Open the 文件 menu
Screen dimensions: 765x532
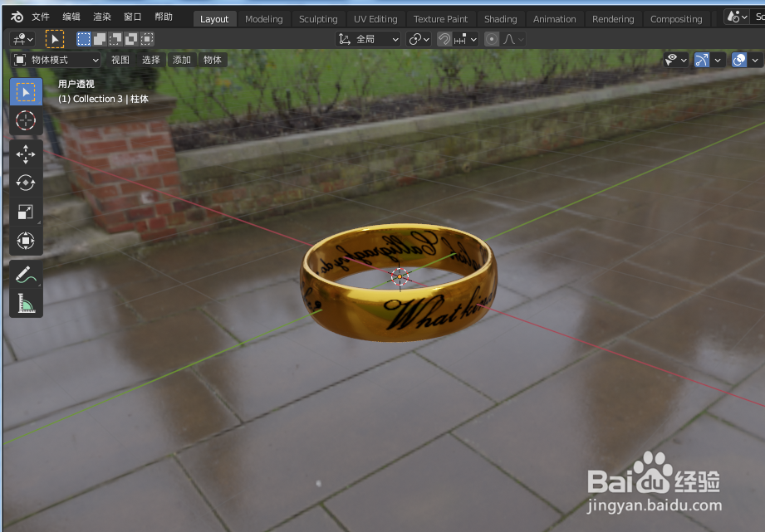coord(41,17)
